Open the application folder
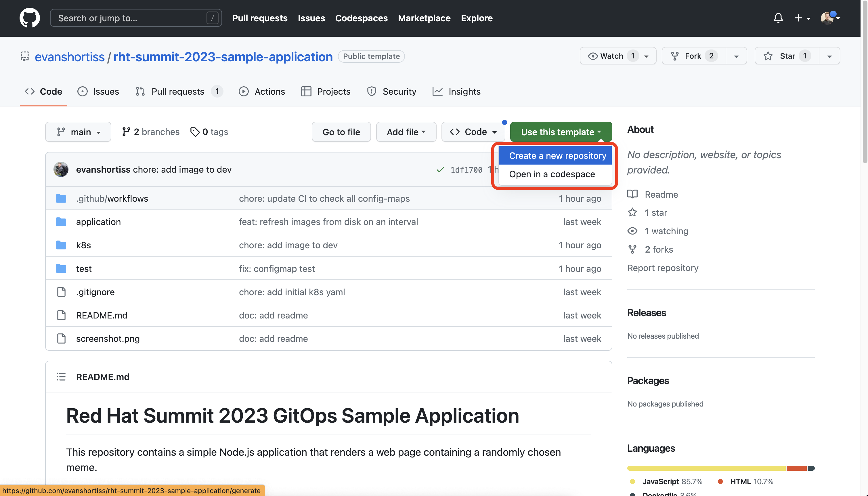This screenshot has width=868, height=496. tap(98, 222)
